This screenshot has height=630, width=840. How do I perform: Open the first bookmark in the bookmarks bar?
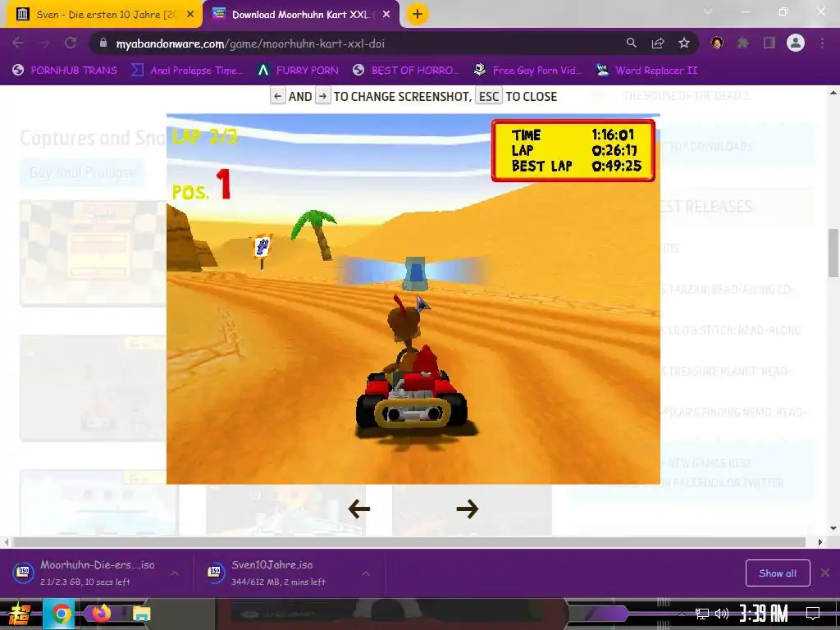coord(64,71)
